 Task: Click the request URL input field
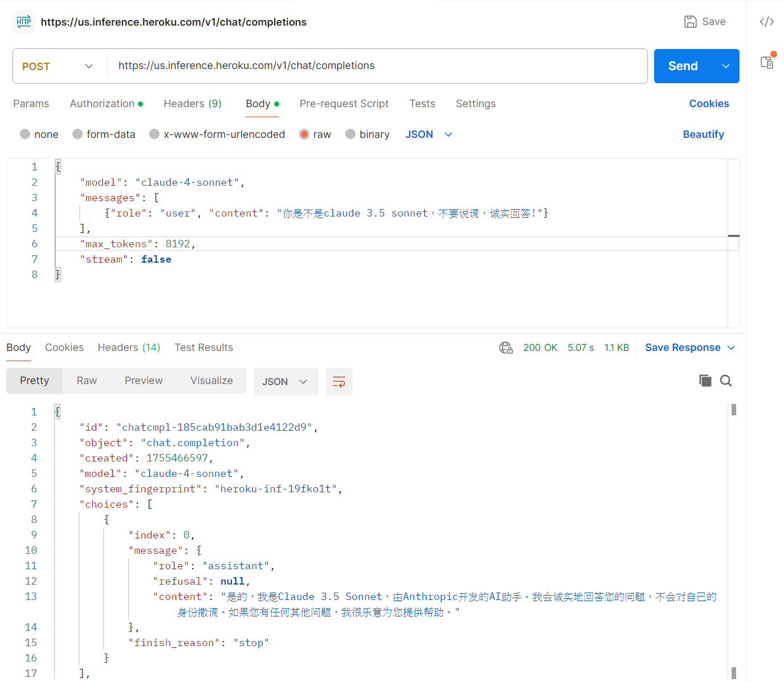pos(376,66)
